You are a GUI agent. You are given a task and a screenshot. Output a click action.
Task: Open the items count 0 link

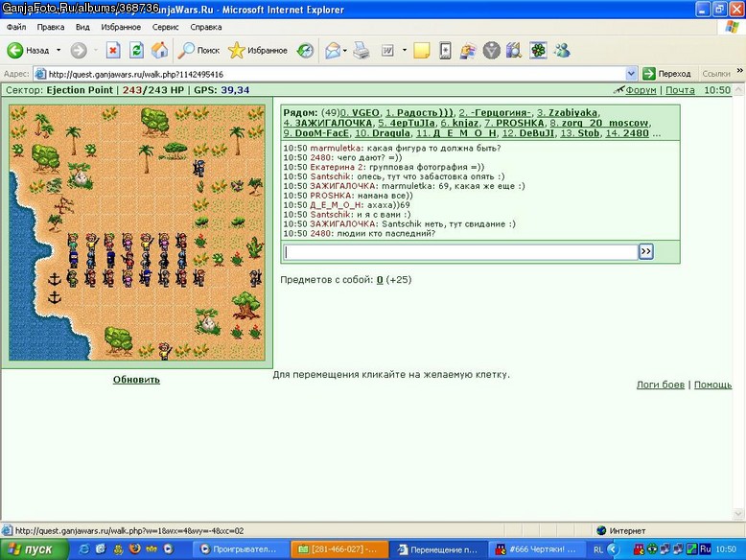tap(380, 280)
